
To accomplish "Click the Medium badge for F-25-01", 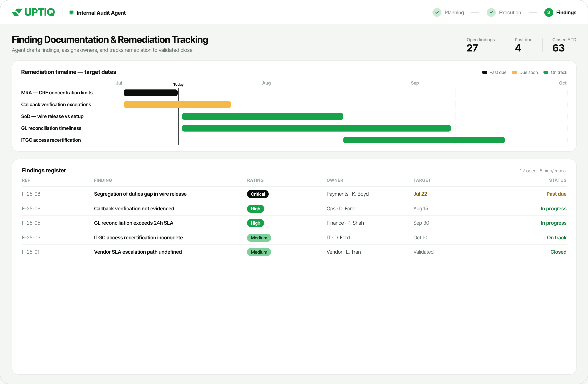I will click(259, 252).
